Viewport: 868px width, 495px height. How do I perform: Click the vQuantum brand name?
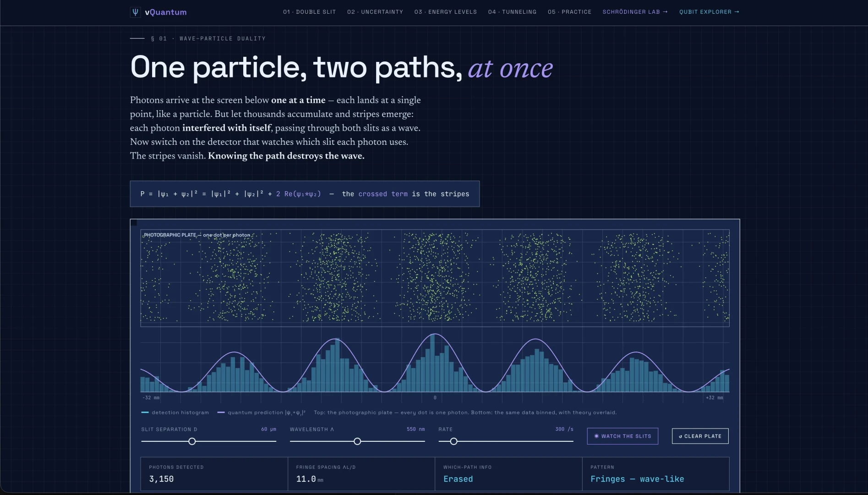point(165,12)
